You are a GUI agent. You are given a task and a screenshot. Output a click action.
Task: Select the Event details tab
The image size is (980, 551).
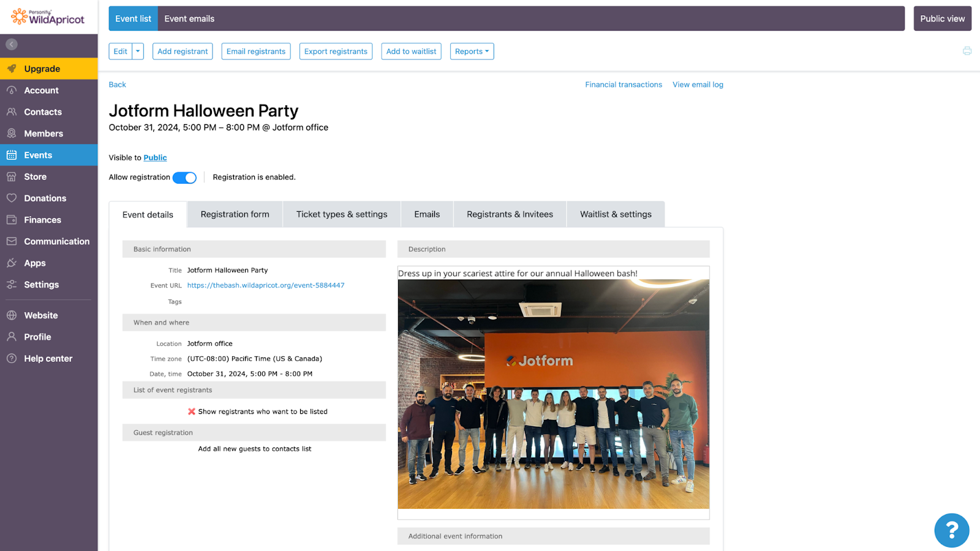[148, 215]
